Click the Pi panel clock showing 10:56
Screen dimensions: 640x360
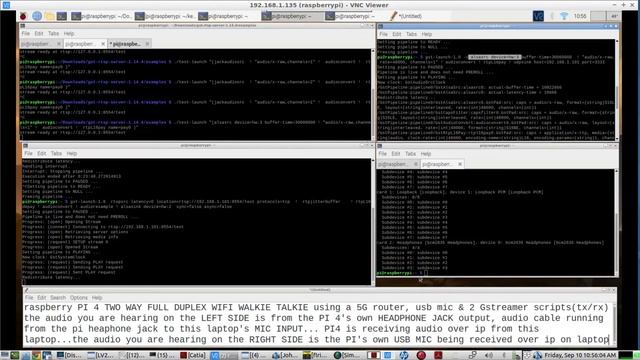pyautogui.click(x=580, y=16)
